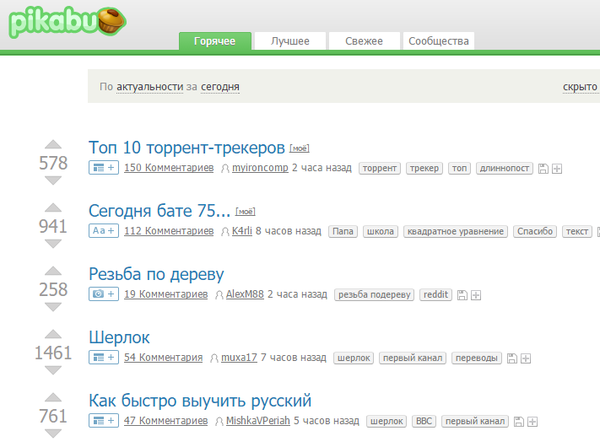
Task: Click the 'квадратное уравнение' tag
Action: pos(455,232)
